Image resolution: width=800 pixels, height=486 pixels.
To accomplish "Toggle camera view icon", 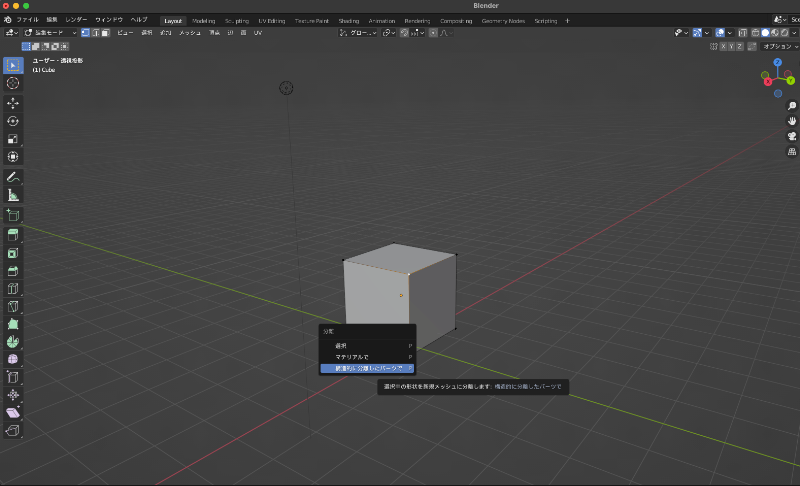I will coord(792,136).
